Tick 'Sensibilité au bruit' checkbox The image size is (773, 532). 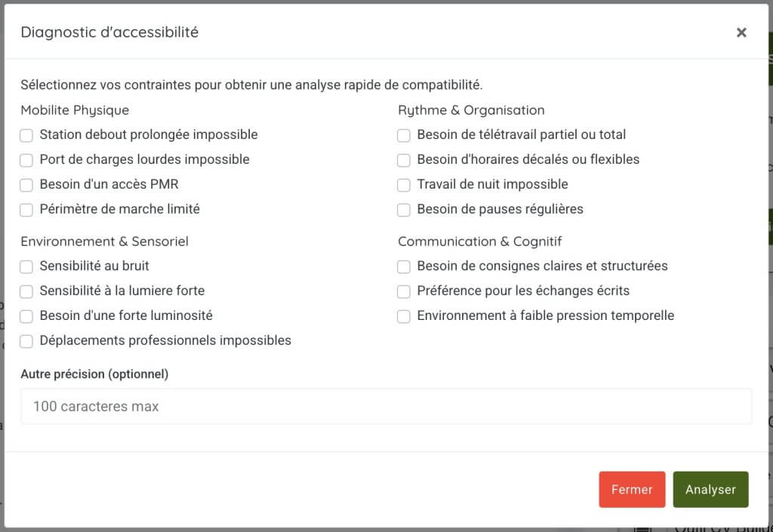(x=27, y=267)
